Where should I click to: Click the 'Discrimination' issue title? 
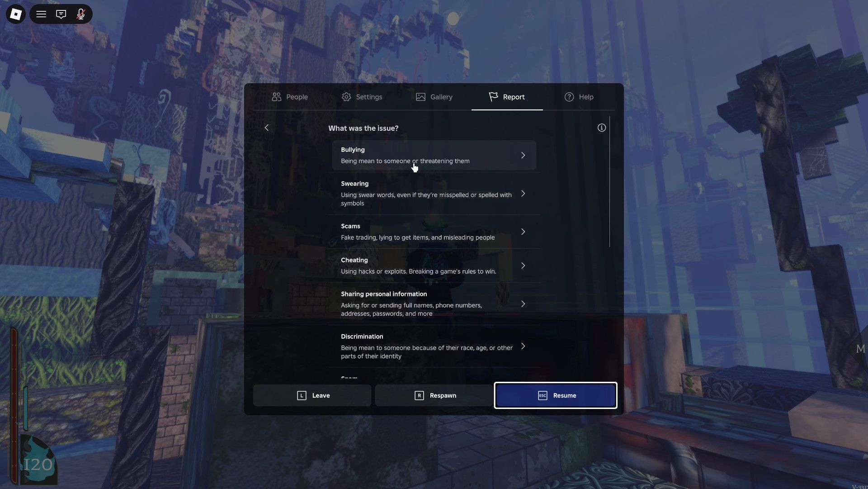click(x=362, y=337)
